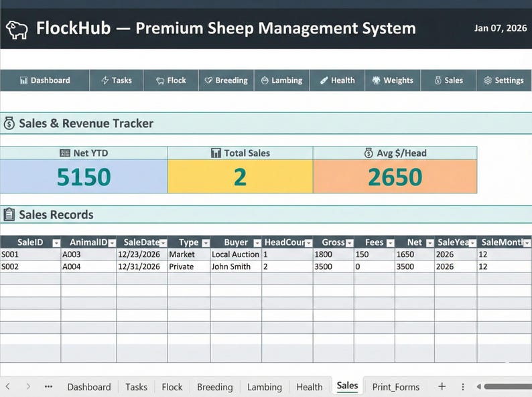Select AnimalID cell A004
532x397 pixels.
point(89,266)
